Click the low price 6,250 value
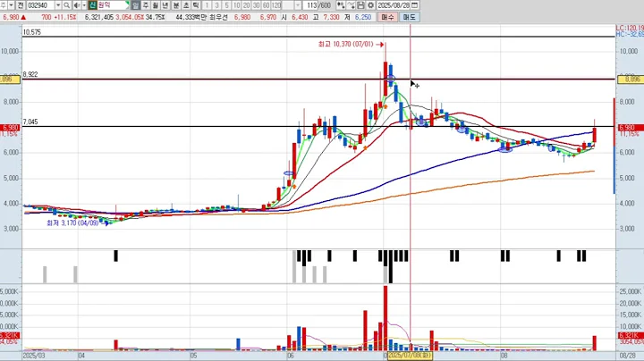This screenshot has width=644, height=361. click(363, 17)
